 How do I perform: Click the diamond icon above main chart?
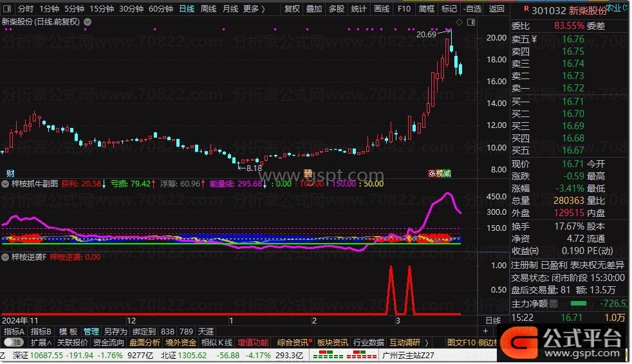tap(459, 22)
